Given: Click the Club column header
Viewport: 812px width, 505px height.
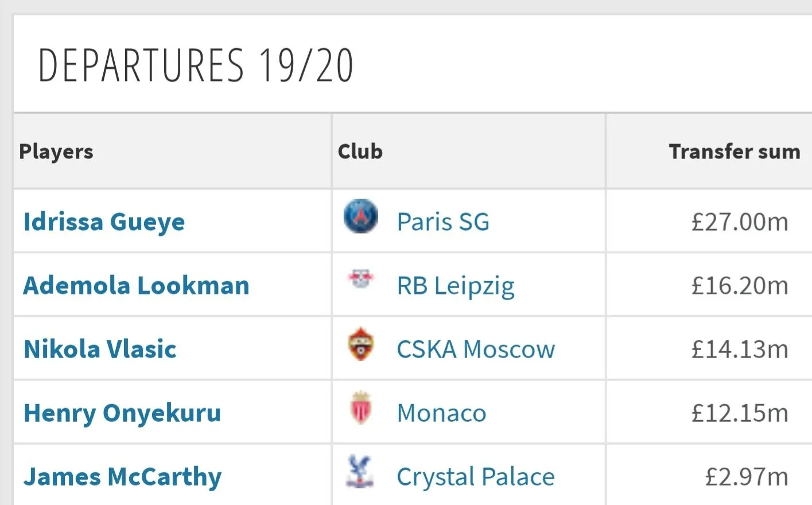Looking at the screenshot, I should (360, 151).
